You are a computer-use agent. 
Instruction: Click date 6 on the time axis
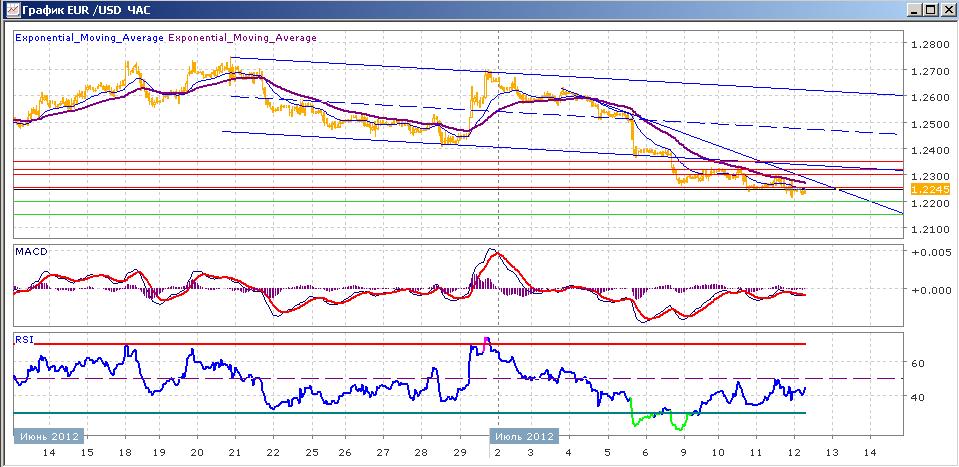[x=645, y=453]
